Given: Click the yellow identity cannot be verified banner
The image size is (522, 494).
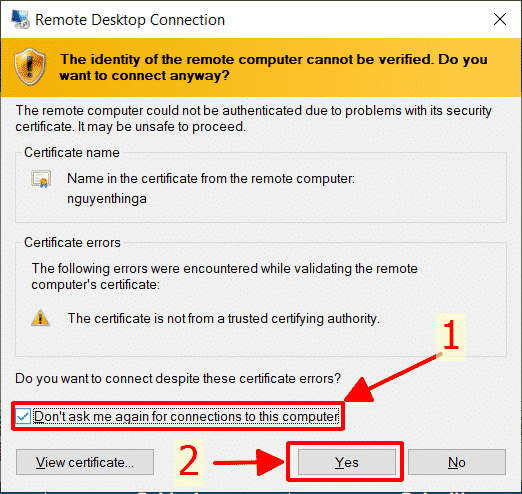Looking at the screenshot, I should click(261, 67).
